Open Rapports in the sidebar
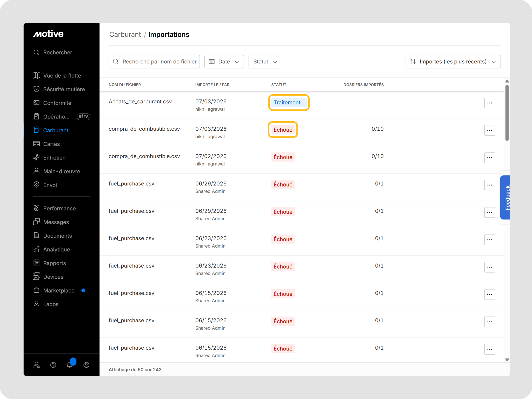The height and width of the screenshot is (399, 532). [x=55, y=263]
